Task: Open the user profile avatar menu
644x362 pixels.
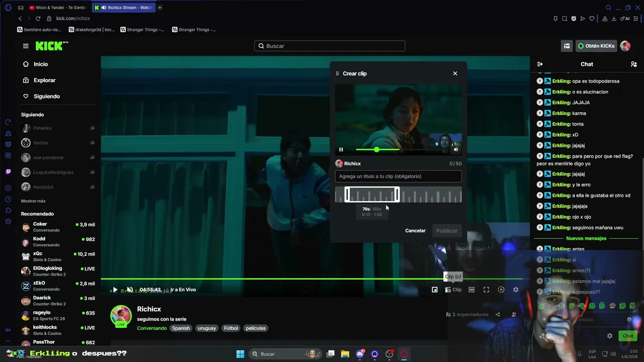Action: [x=625, y=46]
